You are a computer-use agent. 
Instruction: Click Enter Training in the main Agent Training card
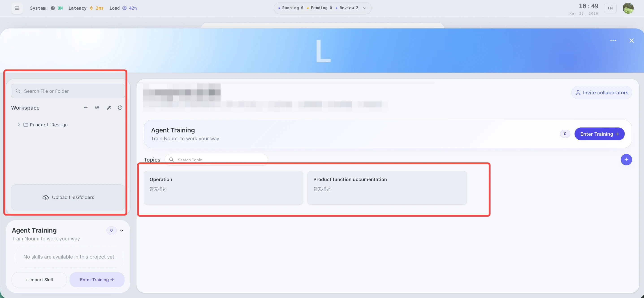tap(599, 134)
